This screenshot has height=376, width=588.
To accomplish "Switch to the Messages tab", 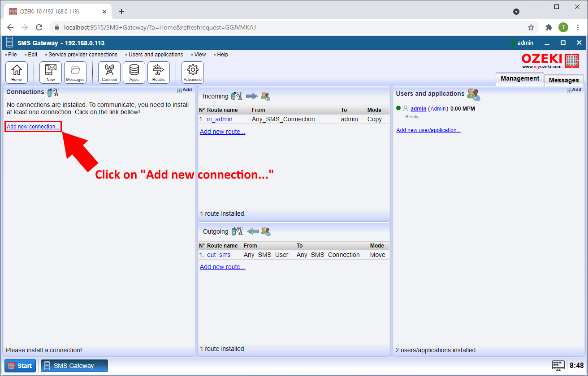I will [564, 80].
